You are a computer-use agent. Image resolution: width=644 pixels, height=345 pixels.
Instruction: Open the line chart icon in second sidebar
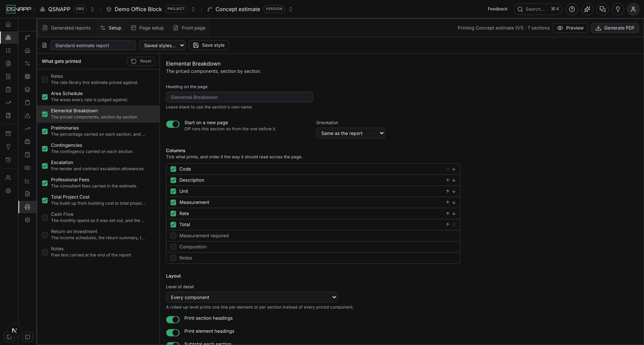[x=27, y=181]
